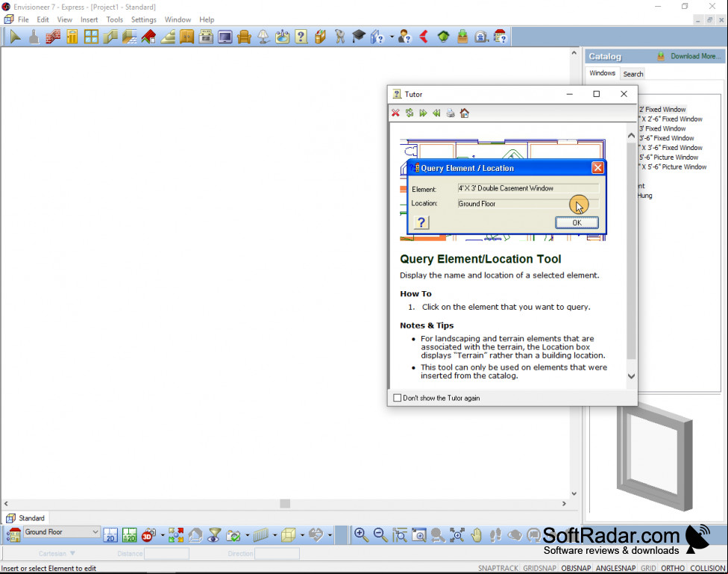Screen dimensions: 728x574
Task: Select the Windows tool in toolbar
Action: 91,37
